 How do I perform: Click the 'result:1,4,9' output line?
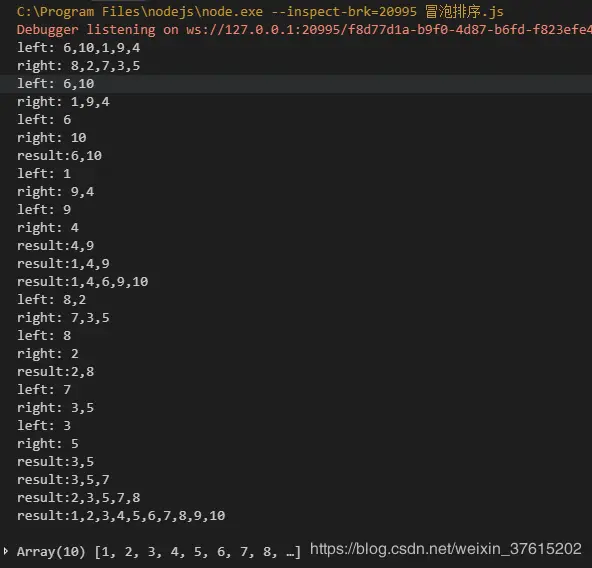[63, 264]
